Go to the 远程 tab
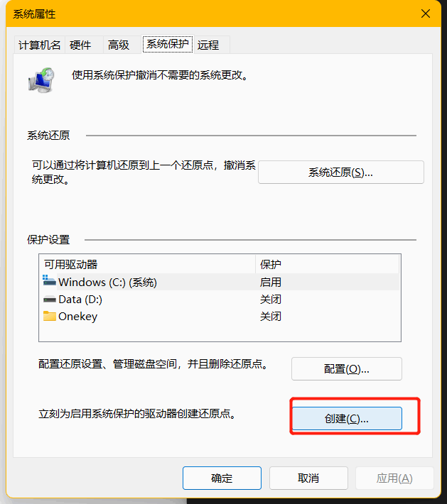Image resolution: width=447 pixels, height=504 pixels. pyautogui.click(x=212, y=45)
